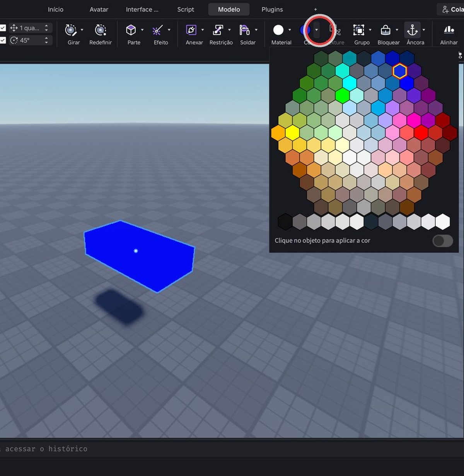
Task: Switch to the Script tab
Action: 186,9
